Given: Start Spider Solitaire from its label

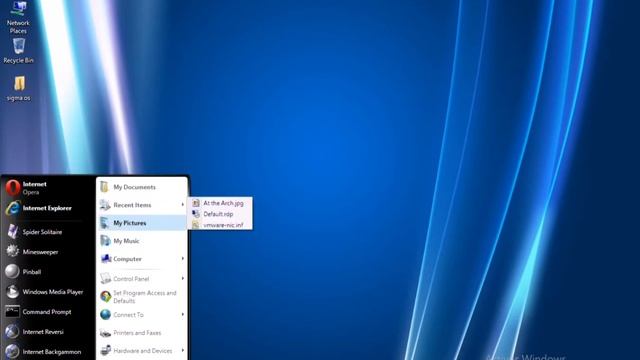Looking at the screenshot, I should click(42, 232).
